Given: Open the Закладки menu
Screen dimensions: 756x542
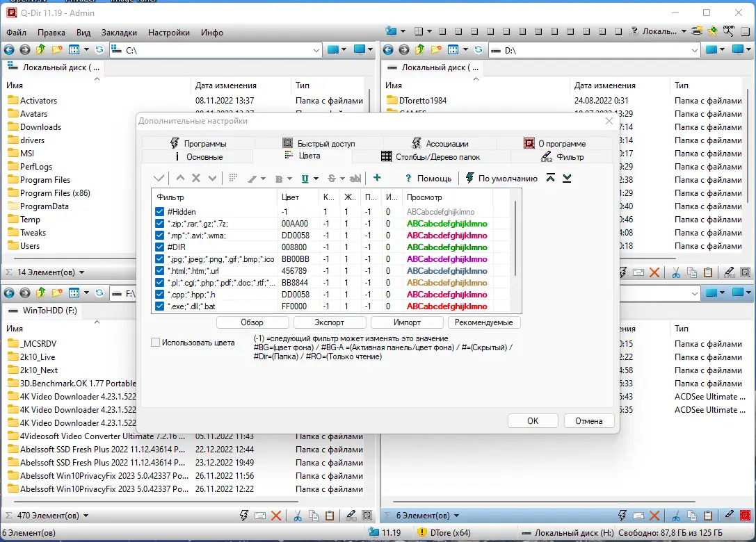Looking at the screenshot, I should point(119,32).
